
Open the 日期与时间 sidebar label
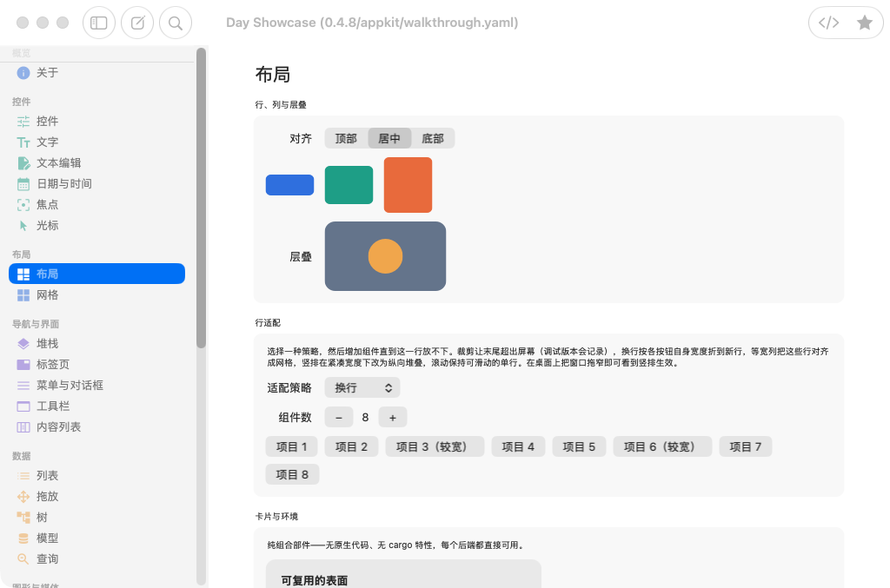tap(64, 184)
